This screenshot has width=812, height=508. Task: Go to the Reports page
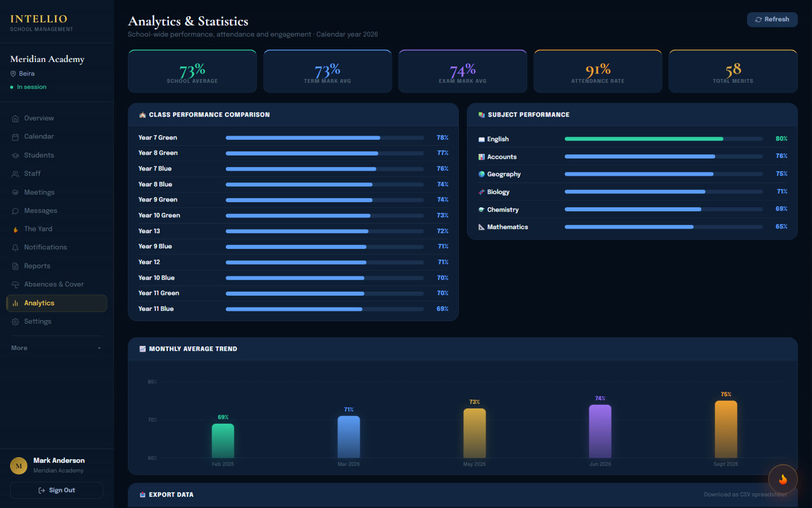point(56,266)
